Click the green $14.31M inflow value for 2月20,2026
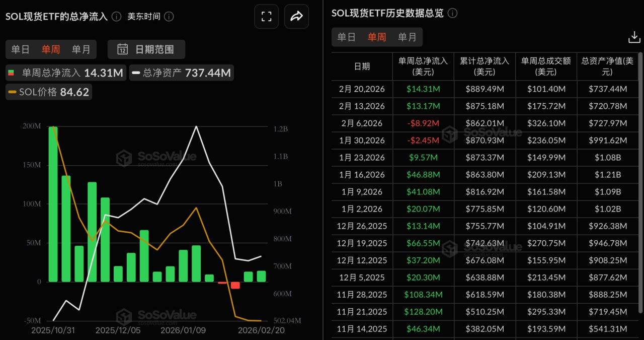644x340 pixels. pyautogui.click(x=423, y=89)
